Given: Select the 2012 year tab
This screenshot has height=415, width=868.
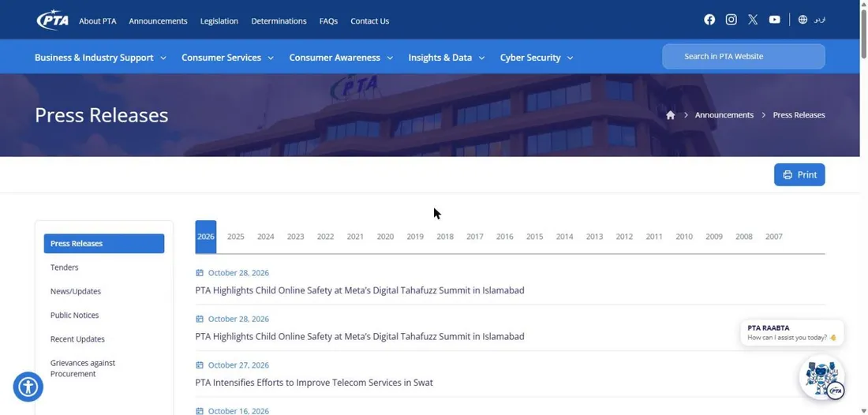Looking at the screenshot, I should tap(624, 237).
